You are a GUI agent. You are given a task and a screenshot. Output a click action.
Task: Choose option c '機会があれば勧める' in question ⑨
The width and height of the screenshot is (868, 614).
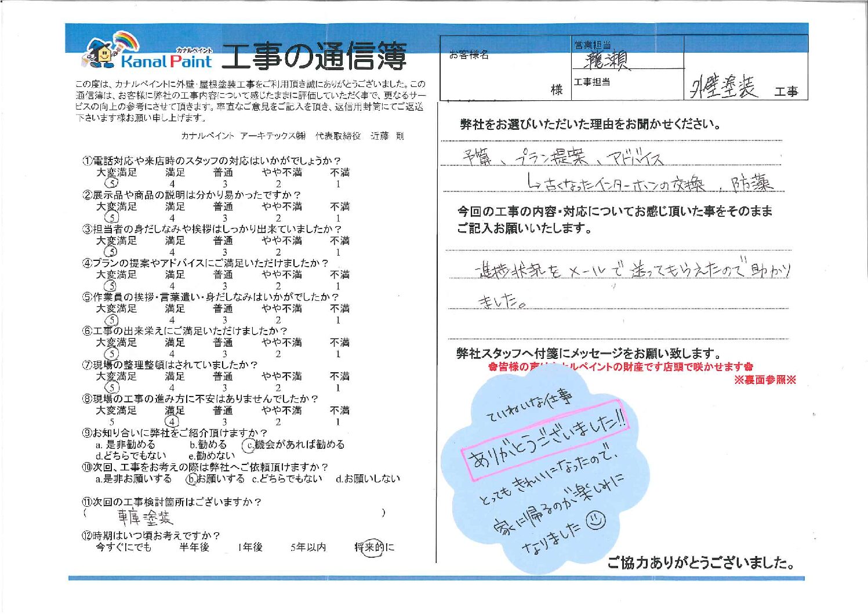tap(293, 445)
